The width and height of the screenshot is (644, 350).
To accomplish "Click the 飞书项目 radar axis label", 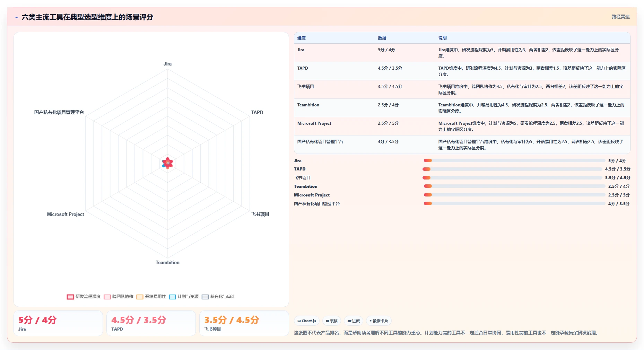I will tap(260, 214).
